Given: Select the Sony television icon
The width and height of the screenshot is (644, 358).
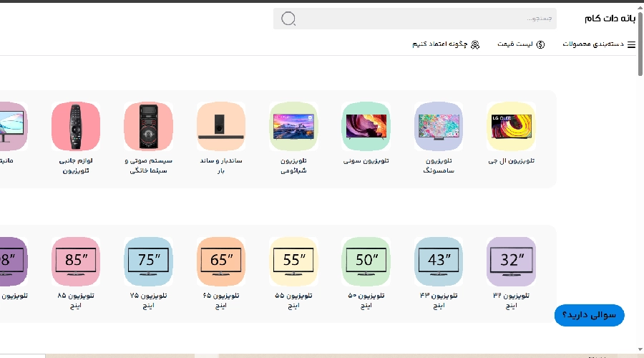Looking at the screenshot, I should pyautogui.click(x=366, y=126).
